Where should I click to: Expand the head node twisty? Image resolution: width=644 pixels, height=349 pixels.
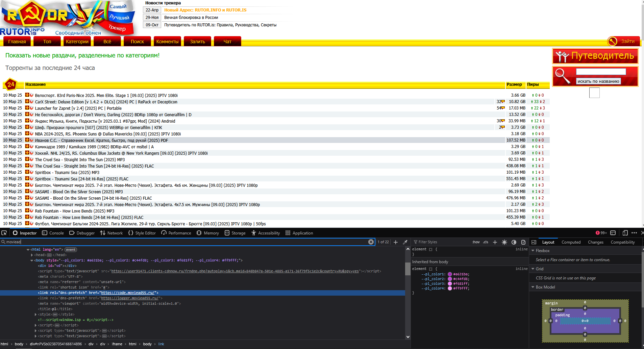point(32,255)
